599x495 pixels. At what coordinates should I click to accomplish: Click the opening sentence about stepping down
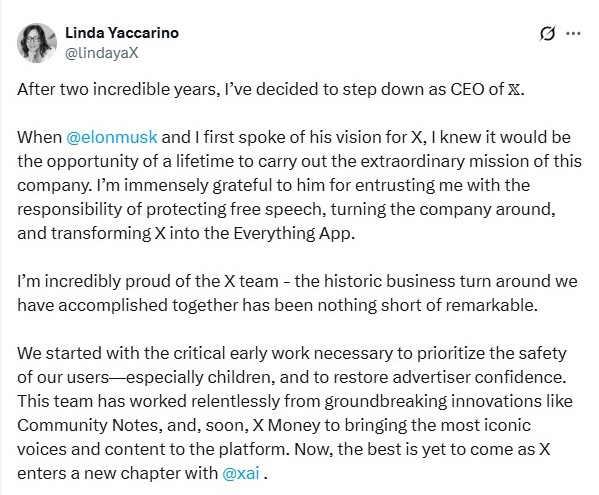pyautogui.click(x=271, y=89)
